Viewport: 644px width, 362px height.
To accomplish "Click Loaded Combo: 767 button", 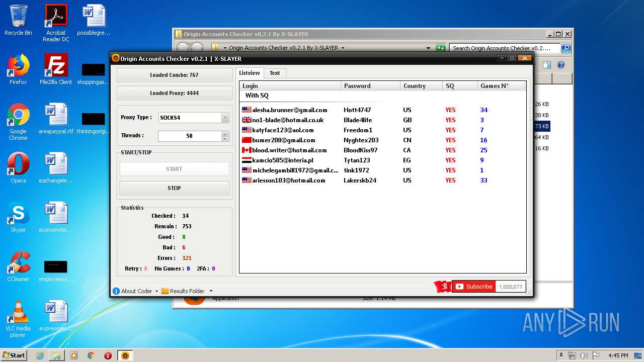I will (174, 75).
